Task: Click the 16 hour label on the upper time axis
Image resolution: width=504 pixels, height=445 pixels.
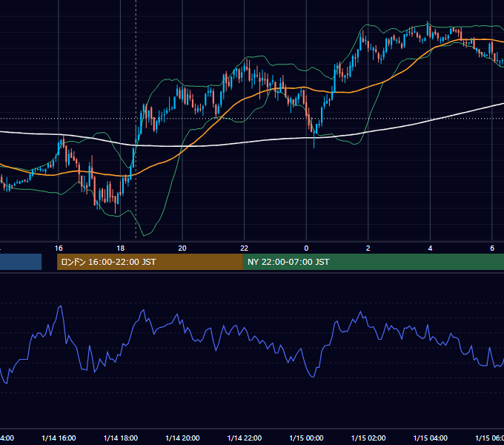Action: coord(59,248)
